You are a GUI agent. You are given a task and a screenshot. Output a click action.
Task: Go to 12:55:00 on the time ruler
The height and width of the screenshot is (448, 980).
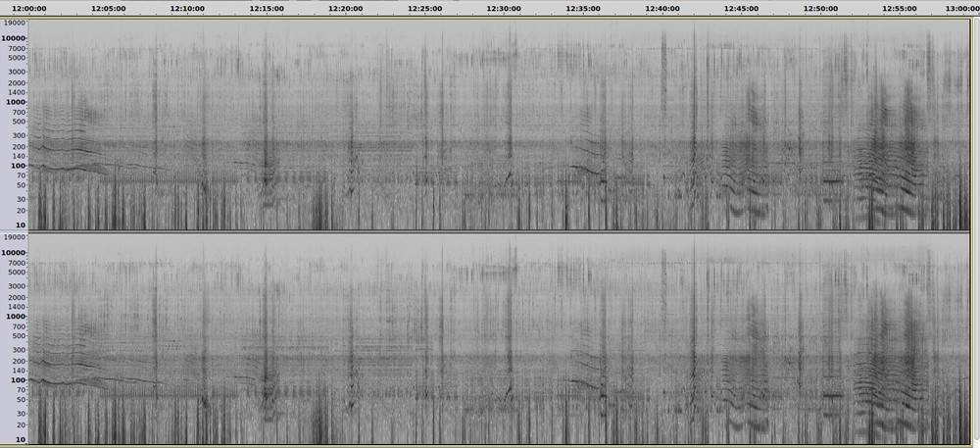pos(900,8)
